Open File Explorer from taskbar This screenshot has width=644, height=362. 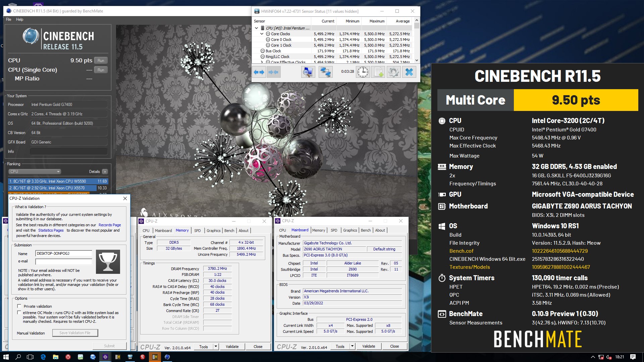coord(55,357)
